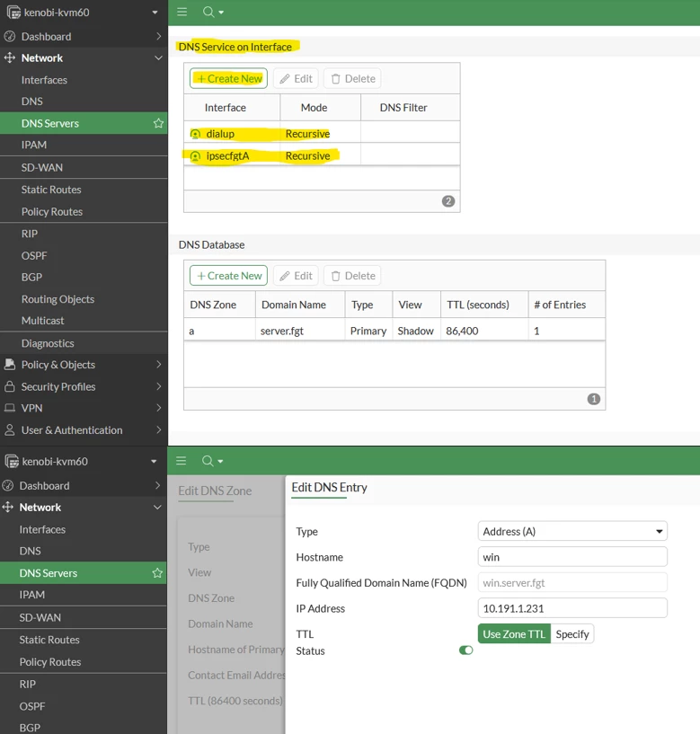The width and height of the screenshot is (700, 734).
Task: Click the Security Profiles lock icon
Action: coord(9,386)
